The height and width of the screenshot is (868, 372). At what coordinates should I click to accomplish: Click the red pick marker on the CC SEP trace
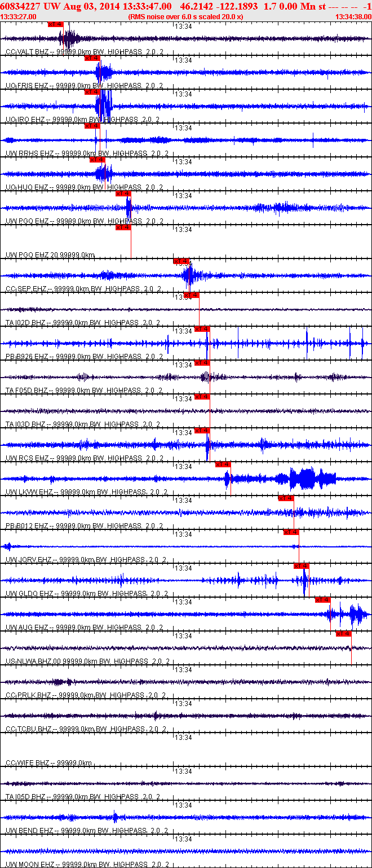[x=181, y=261]
